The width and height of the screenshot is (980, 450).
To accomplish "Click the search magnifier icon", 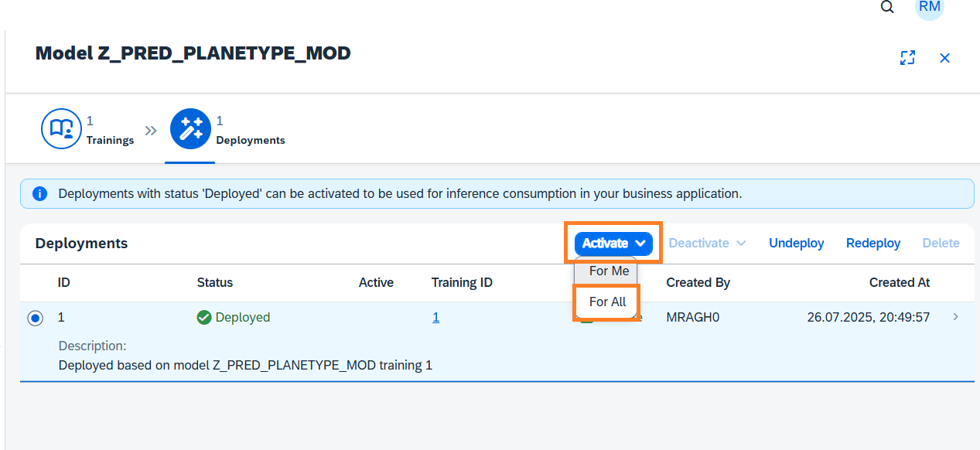I will point(887,7).
